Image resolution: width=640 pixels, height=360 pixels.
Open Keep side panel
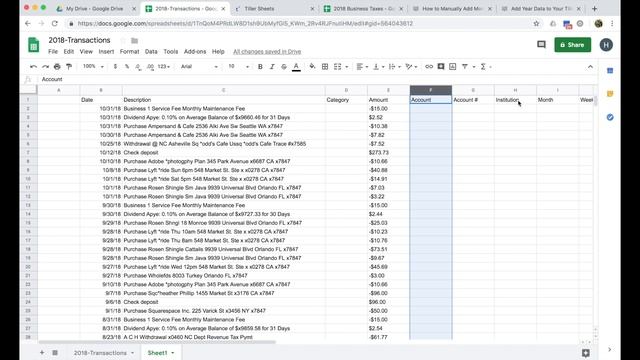point(610,94)
